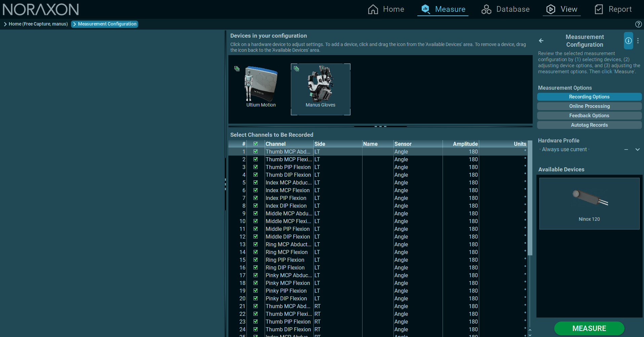Uncheck channel 14 Ring MCP Flexion
Screen dimensions: 644x337
[256, 252]
